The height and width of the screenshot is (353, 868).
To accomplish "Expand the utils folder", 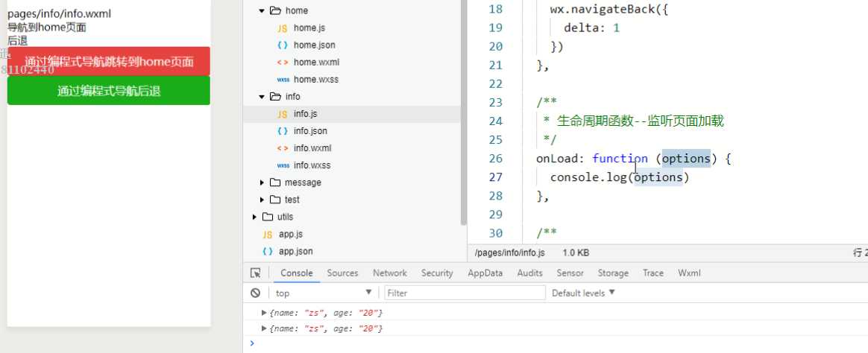I will click(254, 217).
